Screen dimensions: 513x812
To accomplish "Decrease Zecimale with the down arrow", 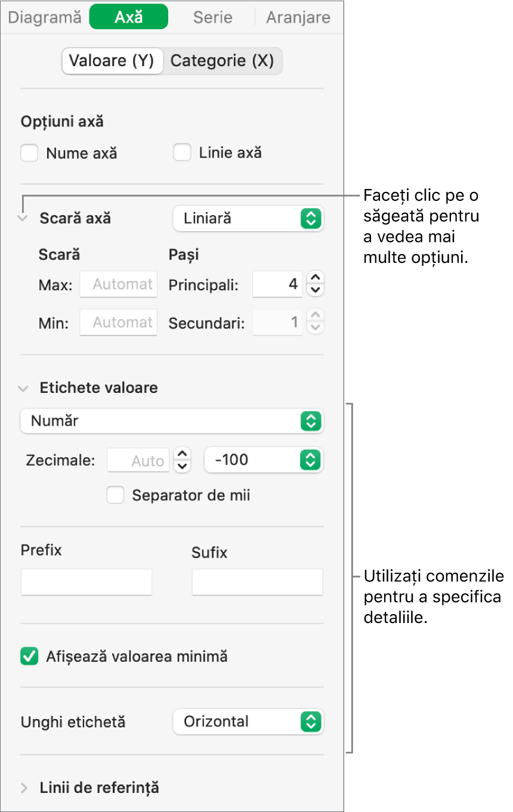I will pyautogui.click(x=182, y=466).
